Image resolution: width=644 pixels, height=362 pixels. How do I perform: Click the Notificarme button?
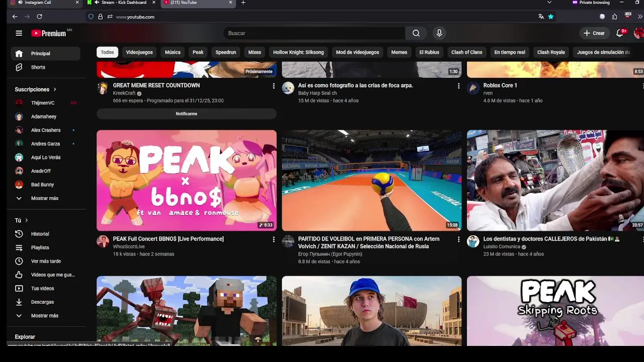click(187, 114)
